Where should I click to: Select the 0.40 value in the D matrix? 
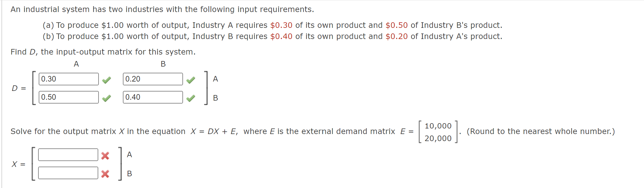coord(152,97)
